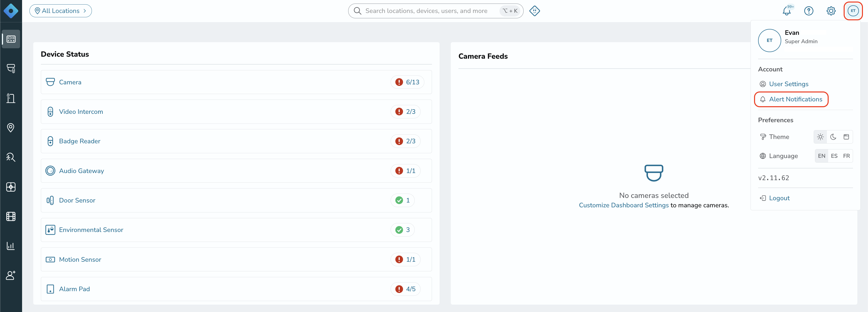Image resolution: width=868 pixels, height=312 pixels.
Task: Open the door access icon in sidebar
Action: 11,98
